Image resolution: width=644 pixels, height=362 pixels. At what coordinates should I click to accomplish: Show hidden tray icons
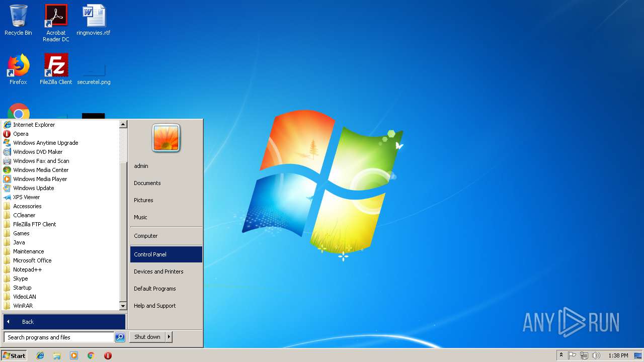click(x=561, y=355)
